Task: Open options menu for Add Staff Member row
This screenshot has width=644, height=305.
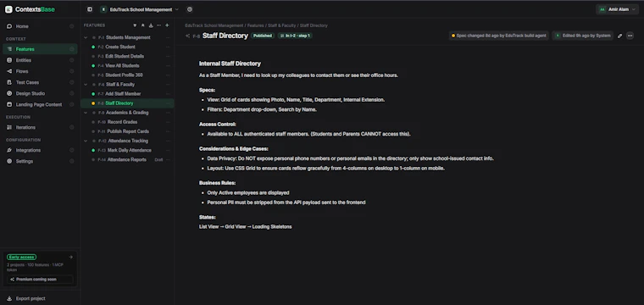Action: [168, 94]
